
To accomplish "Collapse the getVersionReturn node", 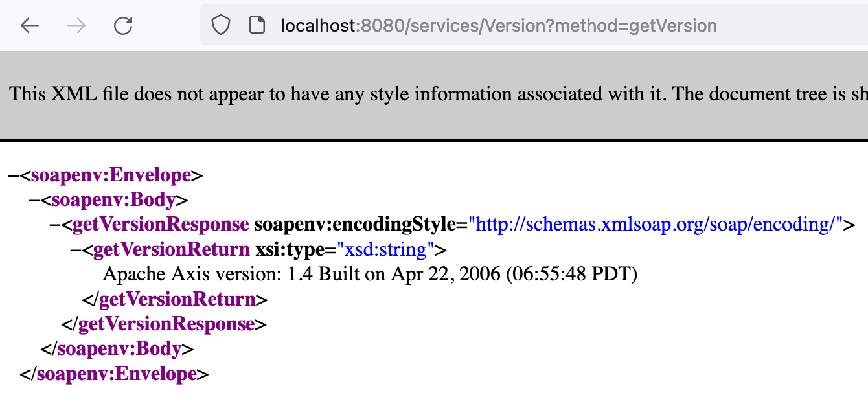I will 76,249.
